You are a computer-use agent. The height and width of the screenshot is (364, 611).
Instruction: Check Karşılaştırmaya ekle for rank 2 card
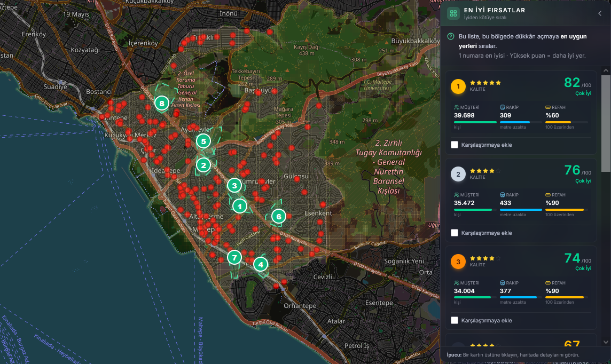coord(455,233)
